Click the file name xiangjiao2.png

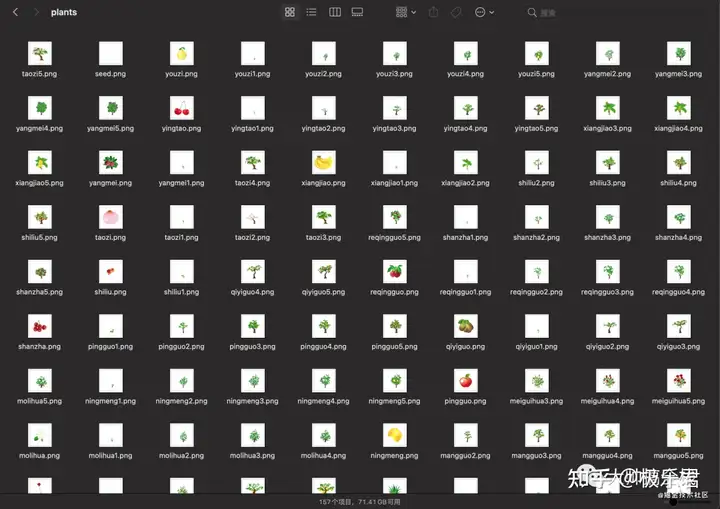tap(466, 183)
